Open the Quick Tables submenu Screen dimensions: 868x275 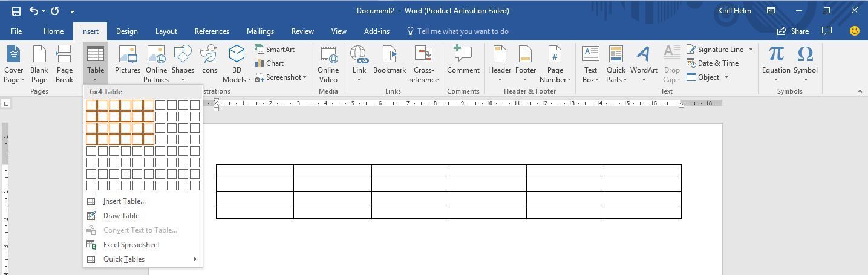tap(143, 259)
